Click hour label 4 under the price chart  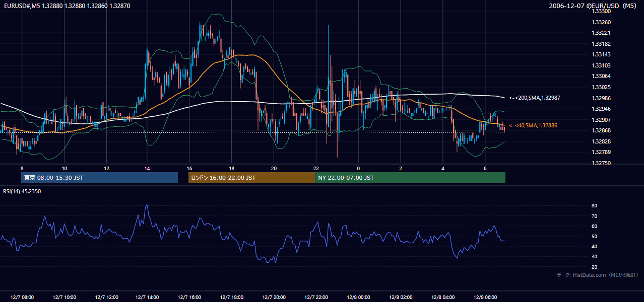pyautogui.click(x=443, y=168)
